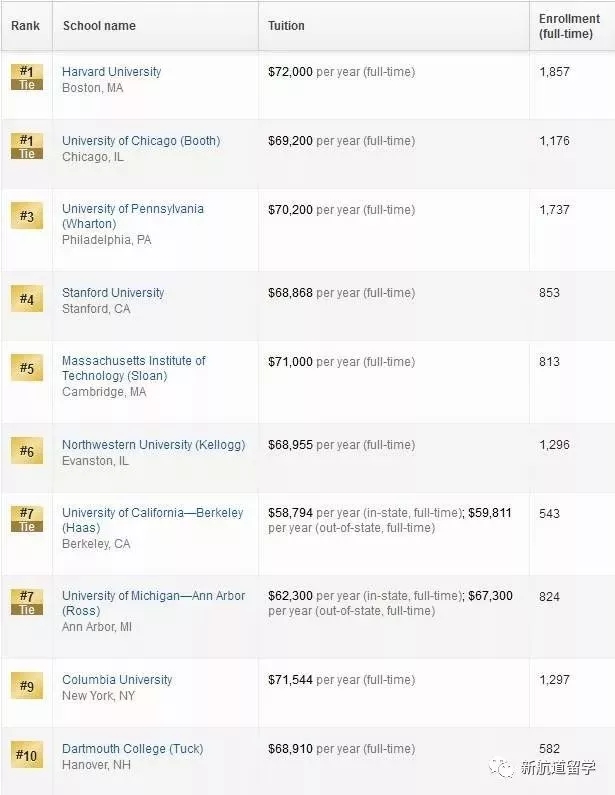Click the #6 rank badge for Kellogg

[27, 451]
